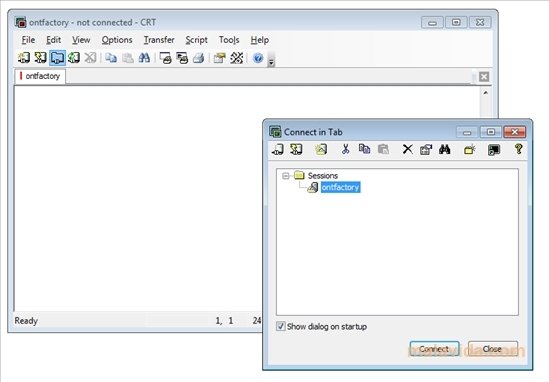549x382 pixels.
Task: Click grayed Disconnect icon in main toolbar
Action: click(x=90, y=58)
